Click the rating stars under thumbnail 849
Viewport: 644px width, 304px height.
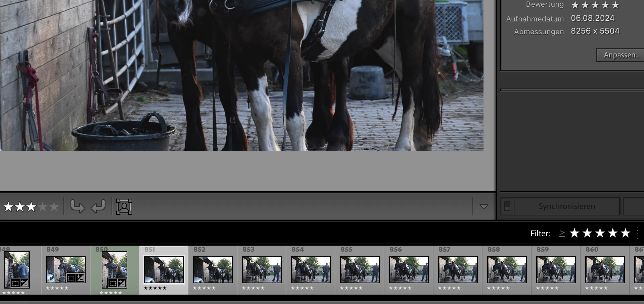[x=57, y=288]
